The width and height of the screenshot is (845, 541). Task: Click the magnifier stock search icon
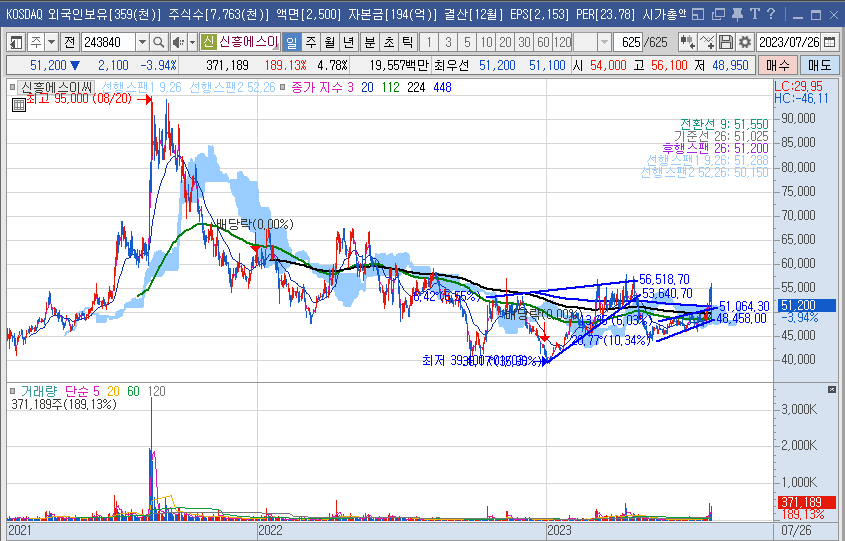pyautogui.click(x=158, y=41)
